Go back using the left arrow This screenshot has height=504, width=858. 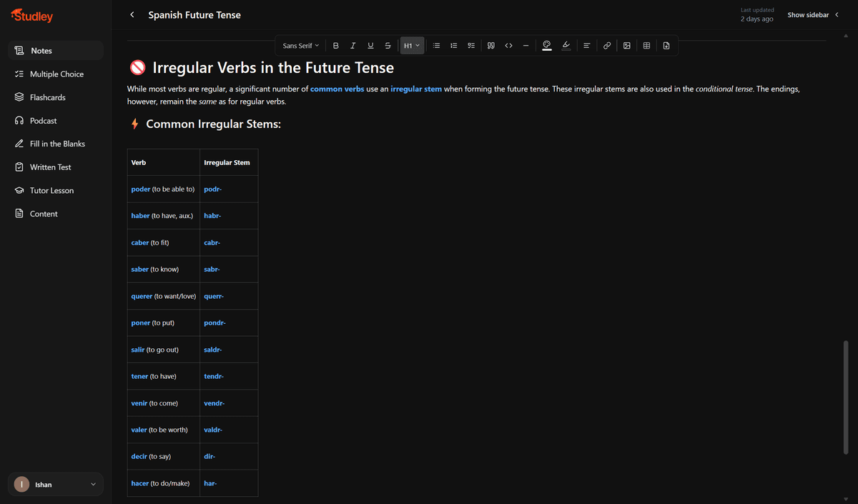click(x=132, y=14)
